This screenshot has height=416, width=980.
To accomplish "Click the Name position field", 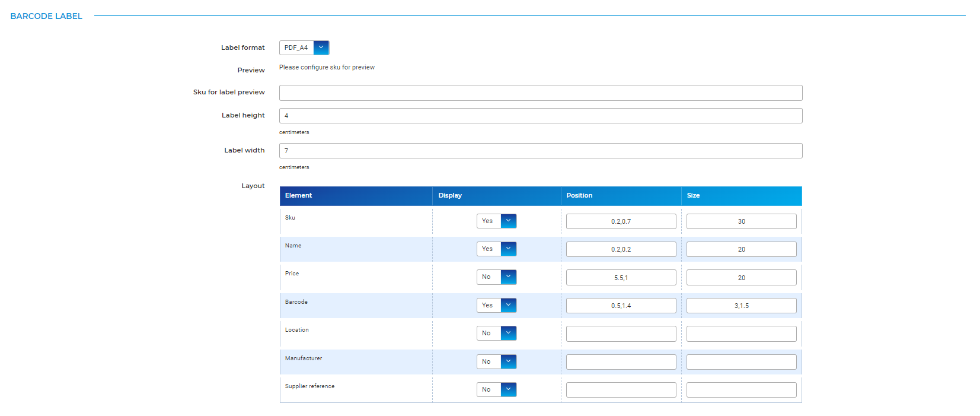I will [621, 249].
